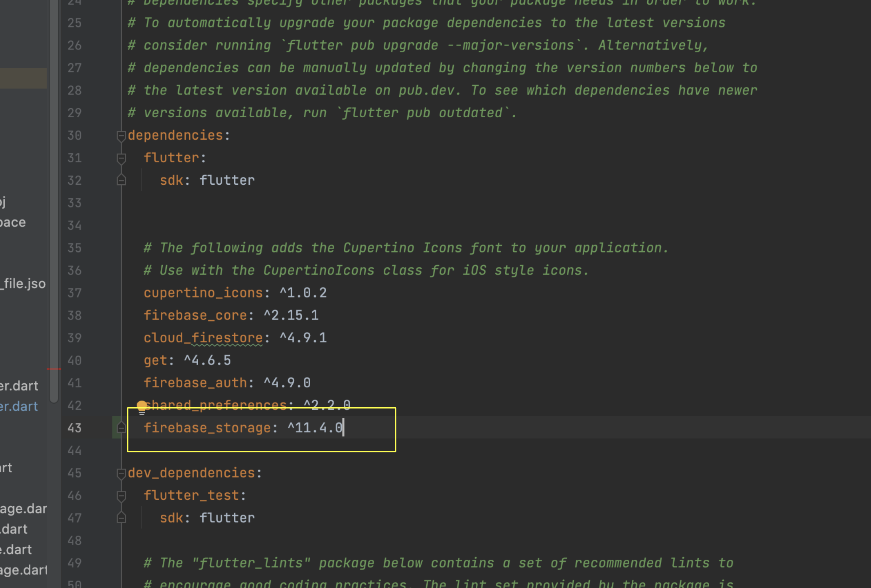
Task: Collapse the flutter block at line 31
Action: (x=121, y=158)
